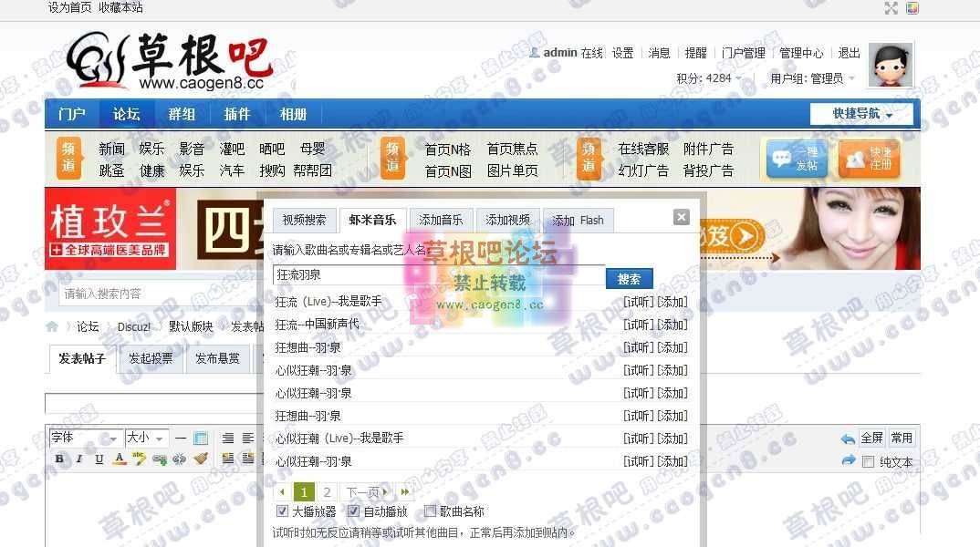The width and height of the screenshot is (980, 547).
Task: Click the remove link icon
Action: [x=180, y=459]
